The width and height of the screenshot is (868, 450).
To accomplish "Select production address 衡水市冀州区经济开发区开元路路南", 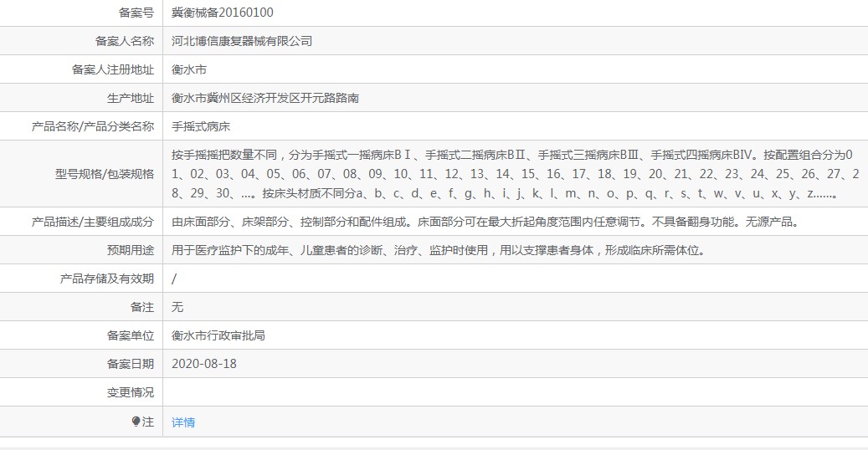I will click(x=265, y=98).
